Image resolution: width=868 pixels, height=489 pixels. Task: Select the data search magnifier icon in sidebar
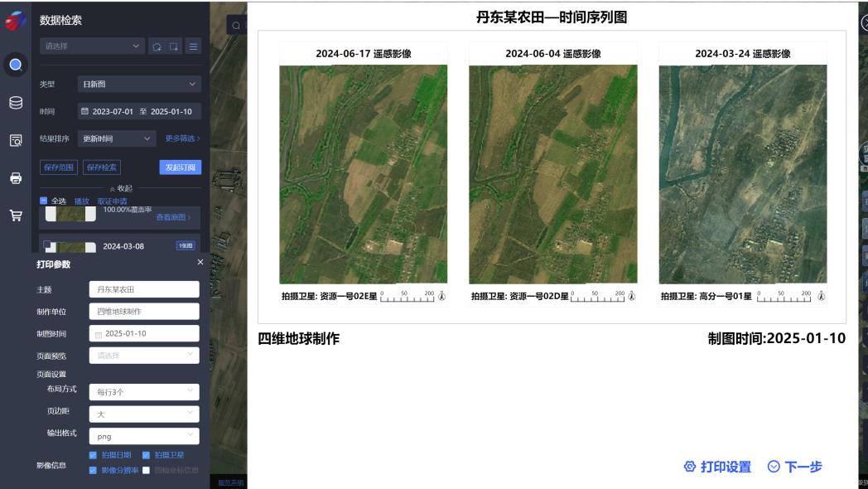[17, 65]
